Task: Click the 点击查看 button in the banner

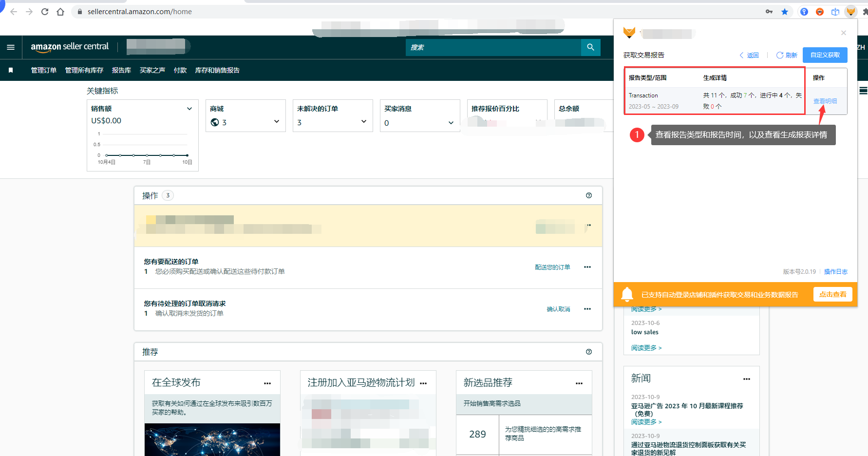Action: 833,294
